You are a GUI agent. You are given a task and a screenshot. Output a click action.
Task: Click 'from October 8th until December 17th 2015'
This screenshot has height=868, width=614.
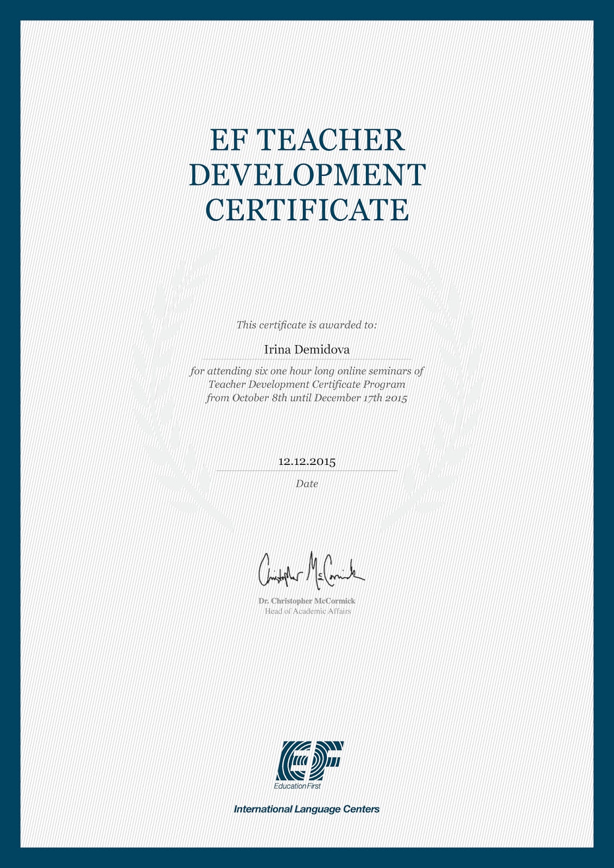(307, 398)
